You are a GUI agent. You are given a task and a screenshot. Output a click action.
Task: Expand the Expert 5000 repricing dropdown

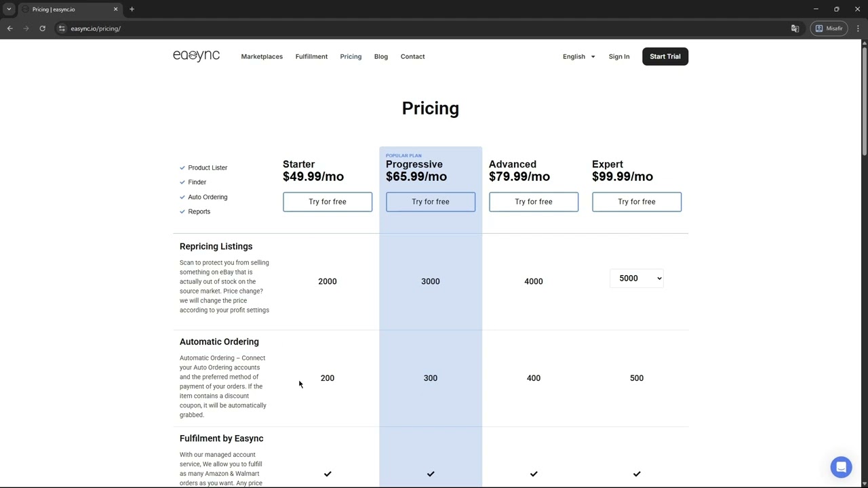point(637,278)
